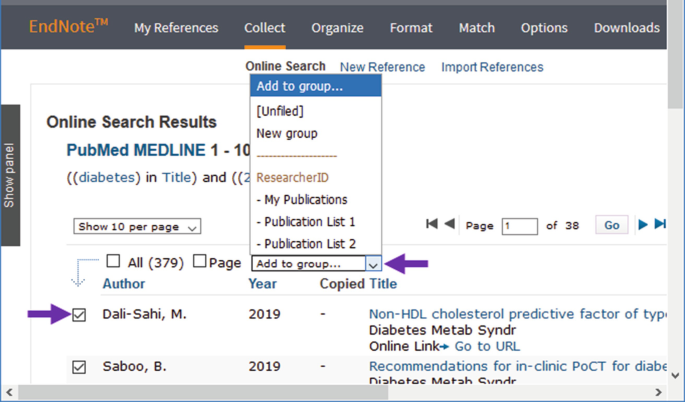Open the Show 10 per page dropdown

click(x=138, y=227)
